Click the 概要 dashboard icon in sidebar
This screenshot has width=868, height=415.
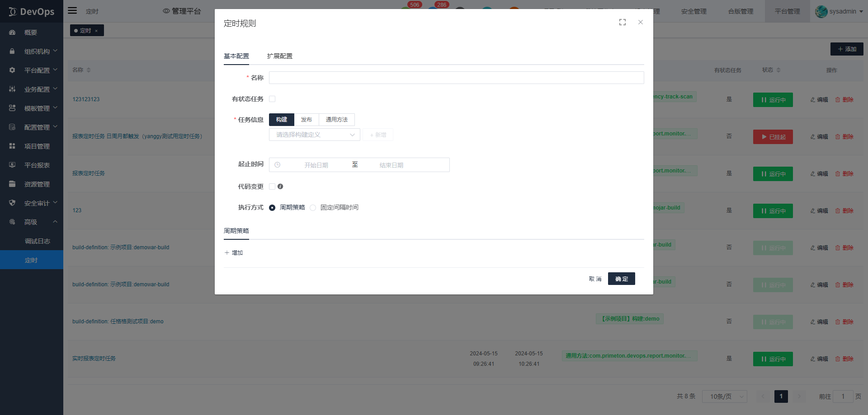12,33
